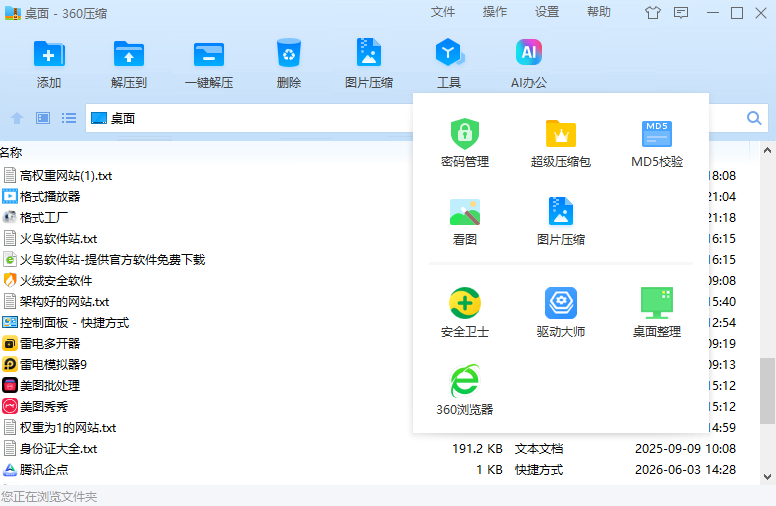Open the 工具 tools toolbar icon
The height and width of the screenshot is (506, 776).
coord(449,52)
